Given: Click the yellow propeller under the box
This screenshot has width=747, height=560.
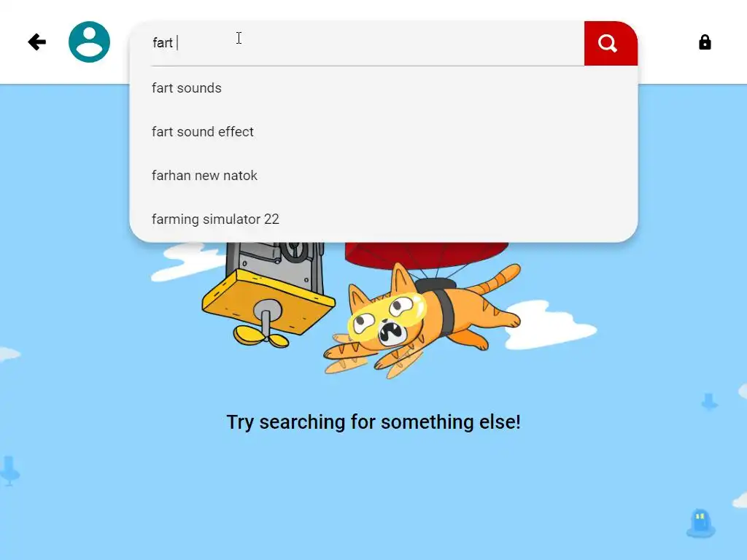Looking at the screenshot, I should click(261, 335).
